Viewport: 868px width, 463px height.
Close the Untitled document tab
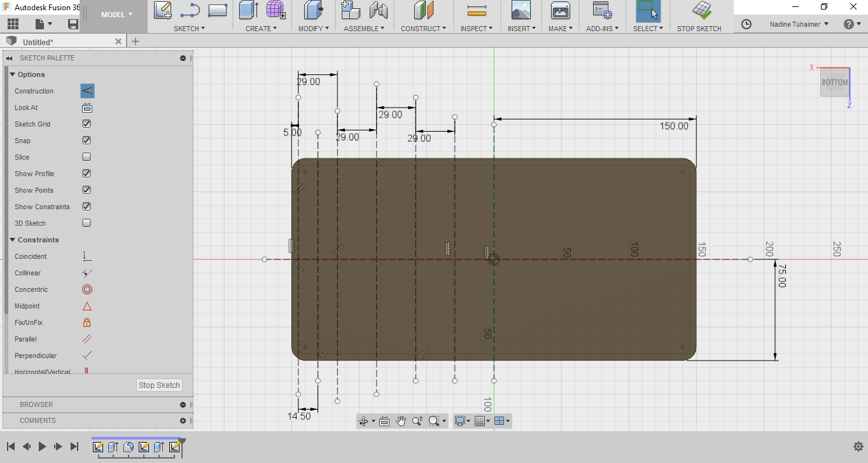(x=118, y=41)
